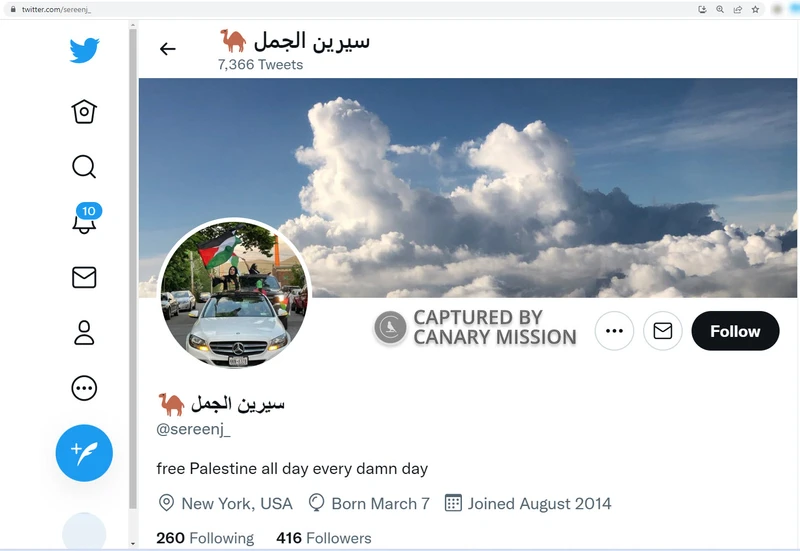
Task: Follow the @sereenj_ account
Action: pyautogui.click(x=735, y=331)
